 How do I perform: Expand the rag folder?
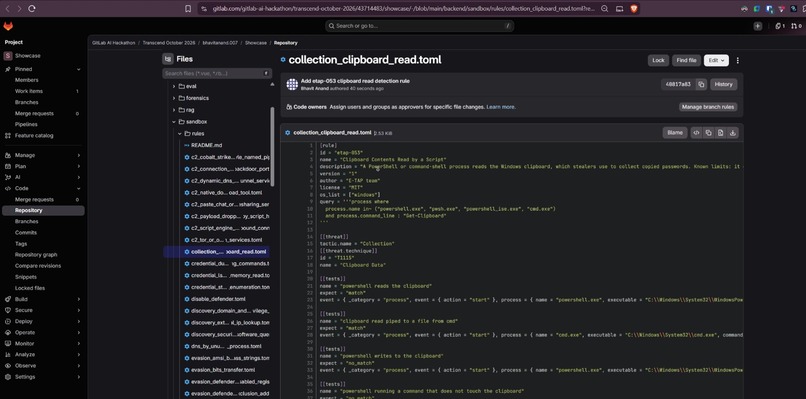click(x=174, y=110)
